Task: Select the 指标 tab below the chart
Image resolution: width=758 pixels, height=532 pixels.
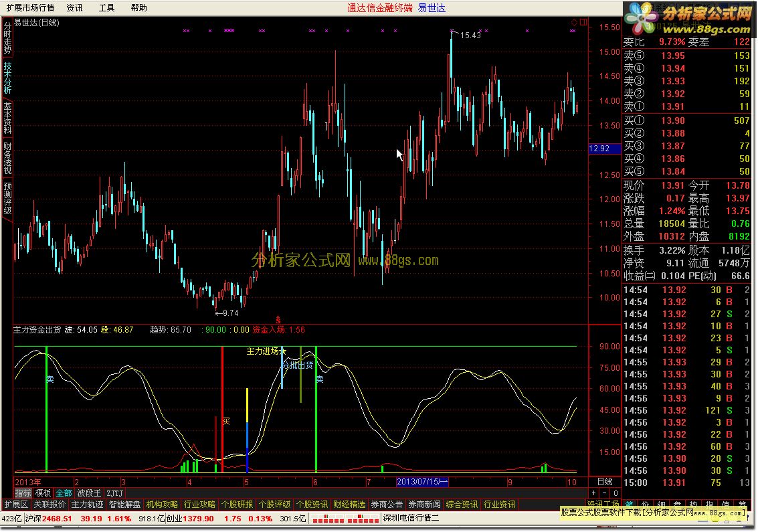Action: pos(23,493)
